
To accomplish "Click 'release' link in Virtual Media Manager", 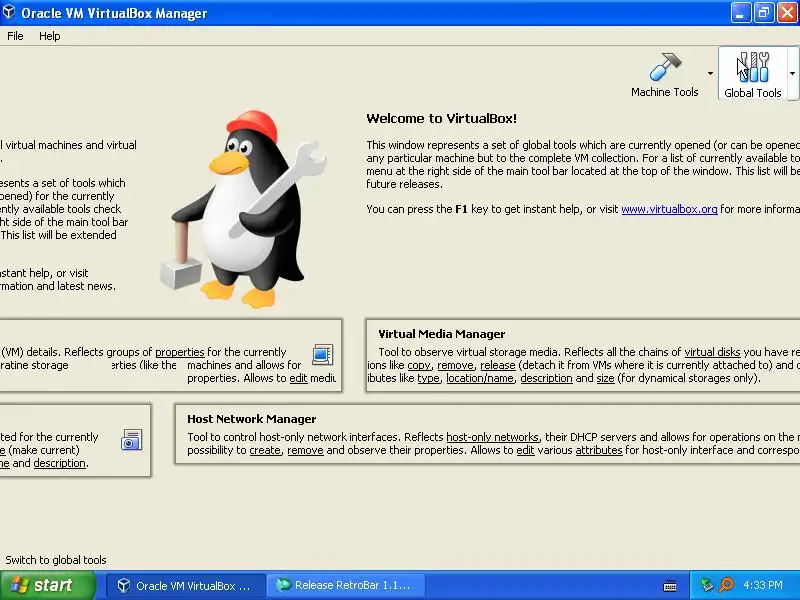I will (x=497, y=365).
